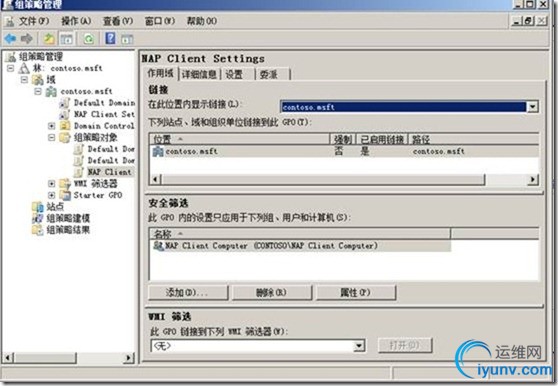This screenshot has width=558, height=386.
Task: Open the 窗口(W) menu
Action: [x=160, y=21]
